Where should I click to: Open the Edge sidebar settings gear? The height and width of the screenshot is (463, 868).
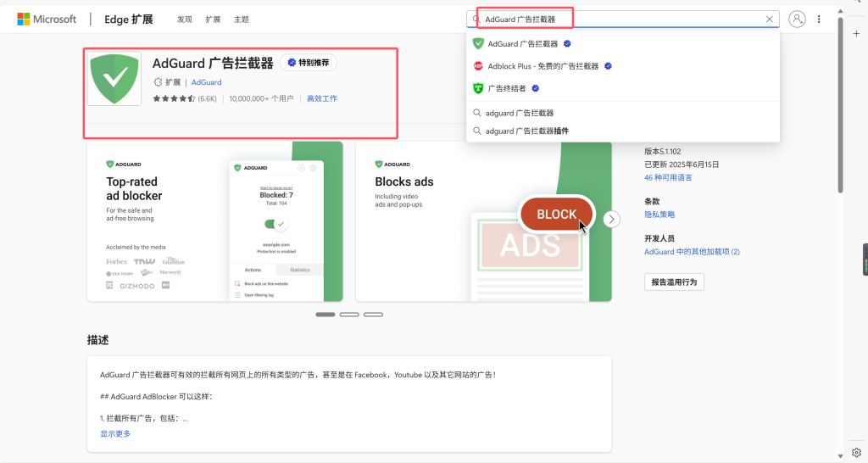pyautogui.click(x=856, y=452)
